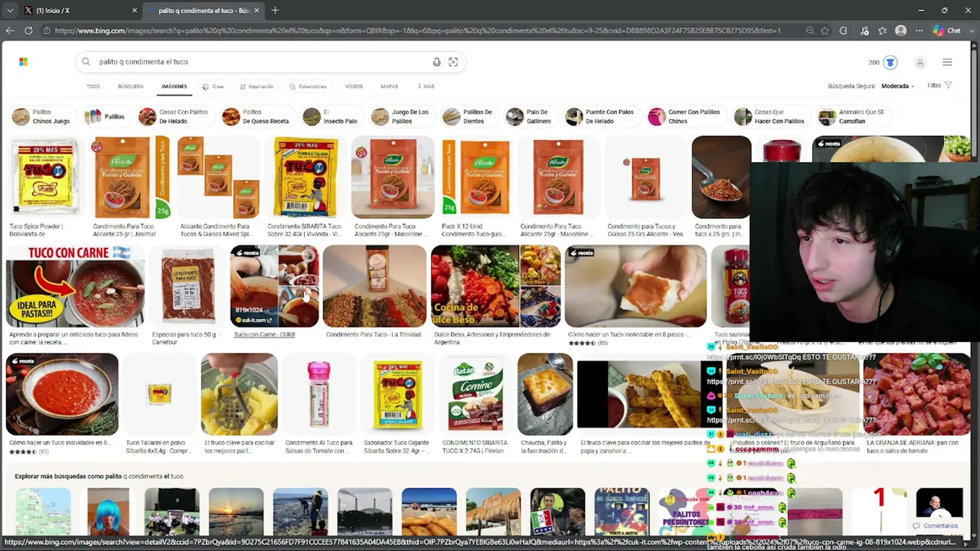This screenshot has height=551, width=980.
Task: Start voice search with the microphone icon
Action: coord(436,62)
